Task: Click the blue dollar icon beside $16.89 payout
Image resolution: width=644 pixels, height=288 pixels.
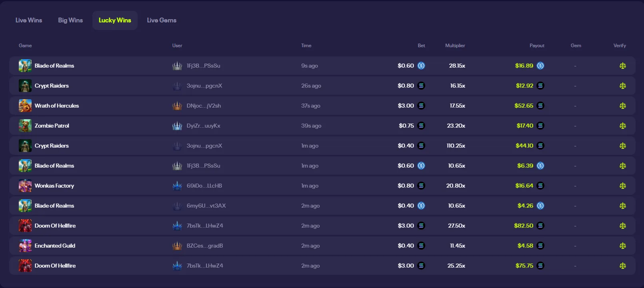Action: 540,66
